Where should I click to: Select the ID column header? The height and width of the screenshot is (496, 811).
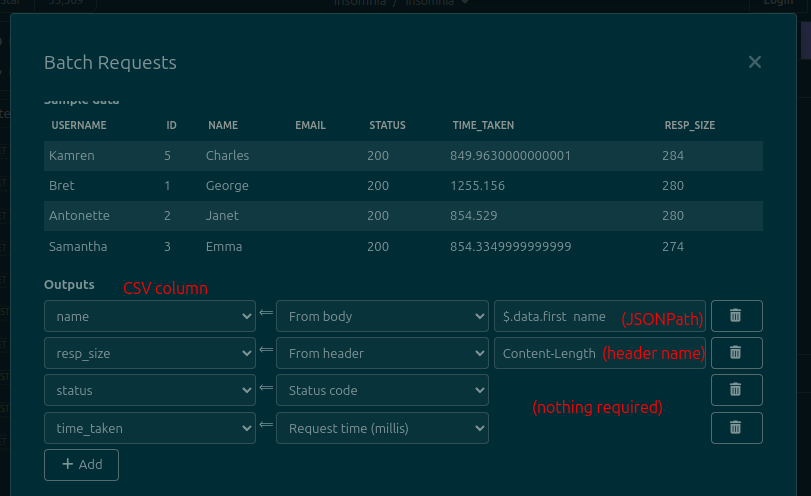tap(171, 125)
